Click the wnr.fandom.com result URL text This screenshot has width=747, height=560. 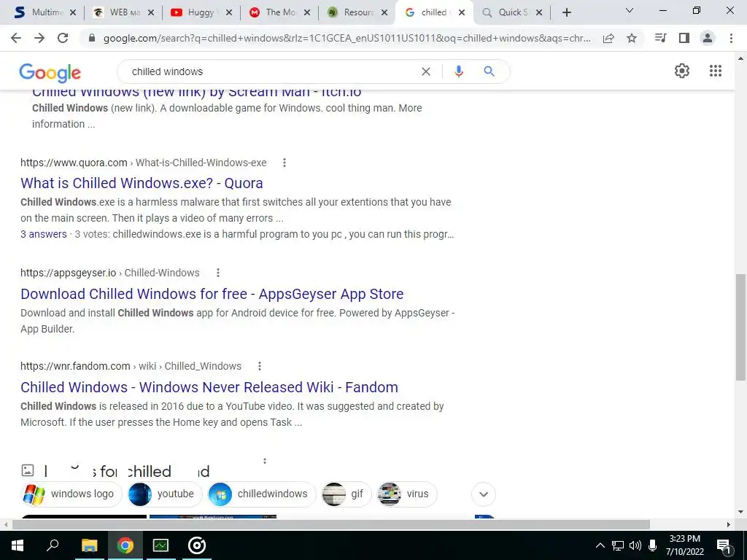131,366
